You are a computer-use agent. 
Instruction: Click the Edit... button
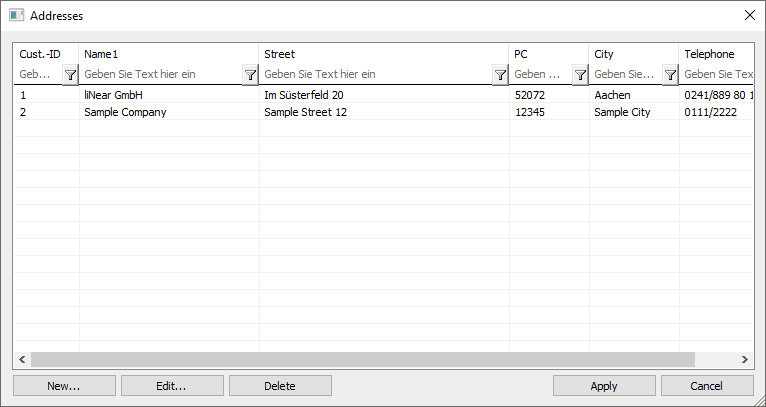click(x=172, y=386)
